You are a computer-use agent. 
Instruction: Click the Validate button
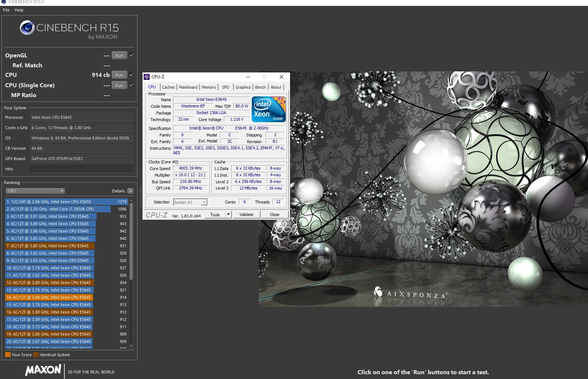[246, 215]
